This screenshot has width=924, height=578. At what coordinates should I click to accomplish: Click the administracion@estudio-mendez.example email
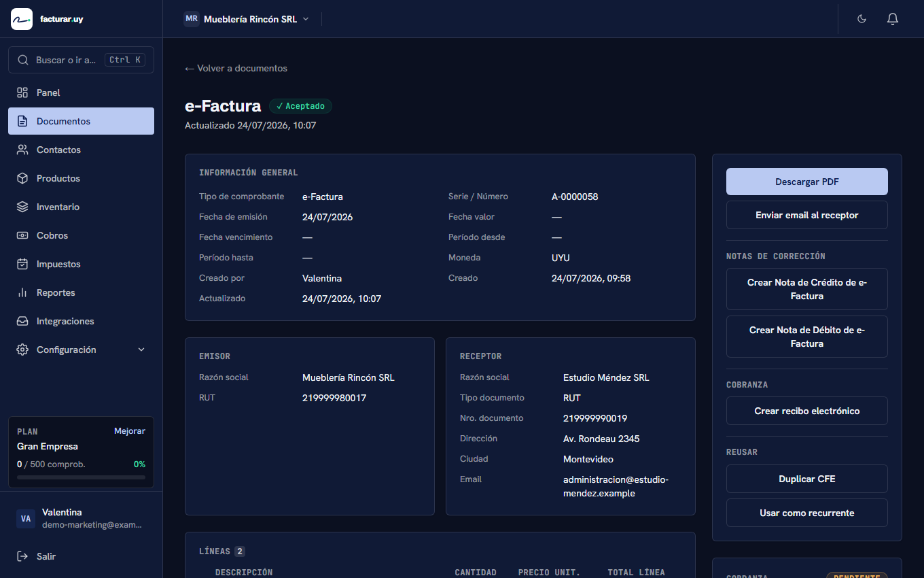point(616,486)
